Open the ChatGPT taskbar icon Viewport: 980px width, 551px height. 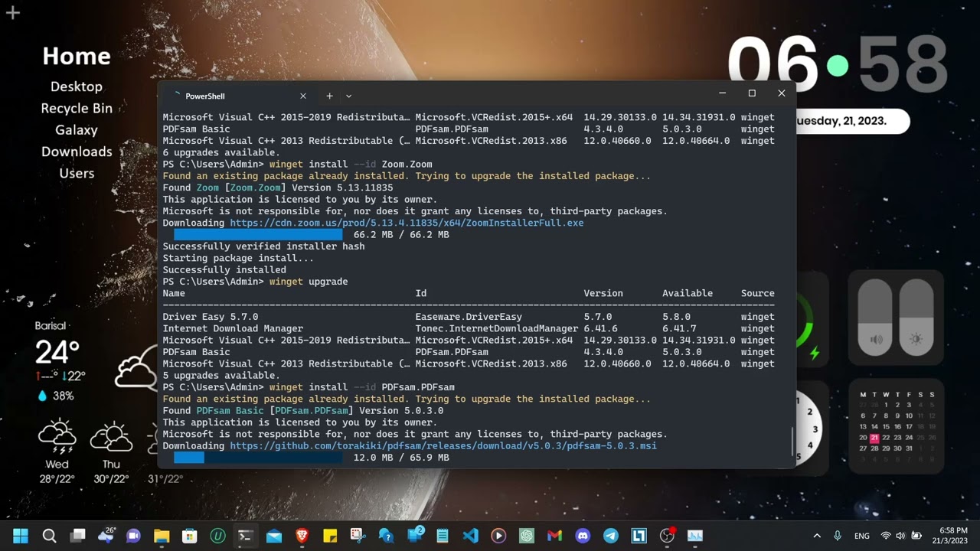527,536
